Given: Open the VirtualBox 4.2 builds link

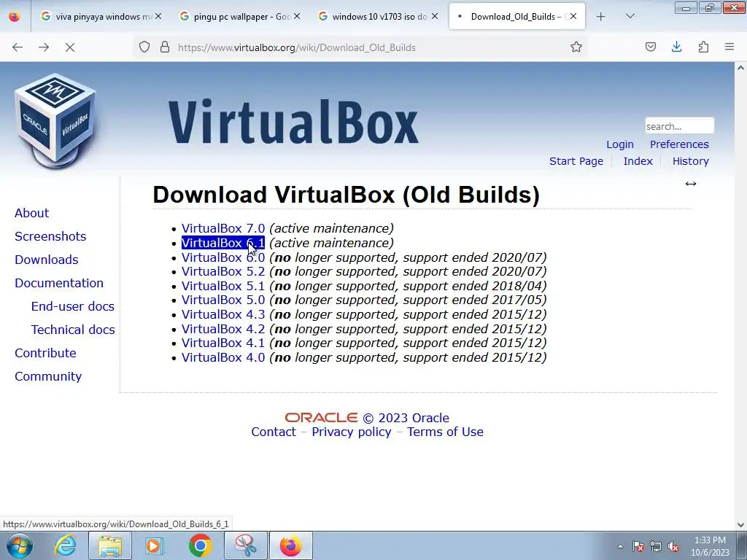Looking at the screenshot, I should click(x=223, y=329).
